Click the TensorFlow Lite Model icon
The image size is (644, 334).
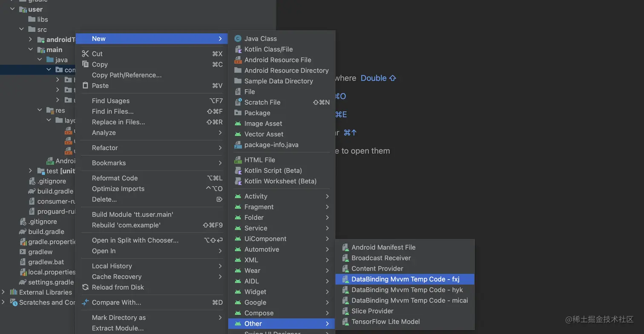(345, 322)
